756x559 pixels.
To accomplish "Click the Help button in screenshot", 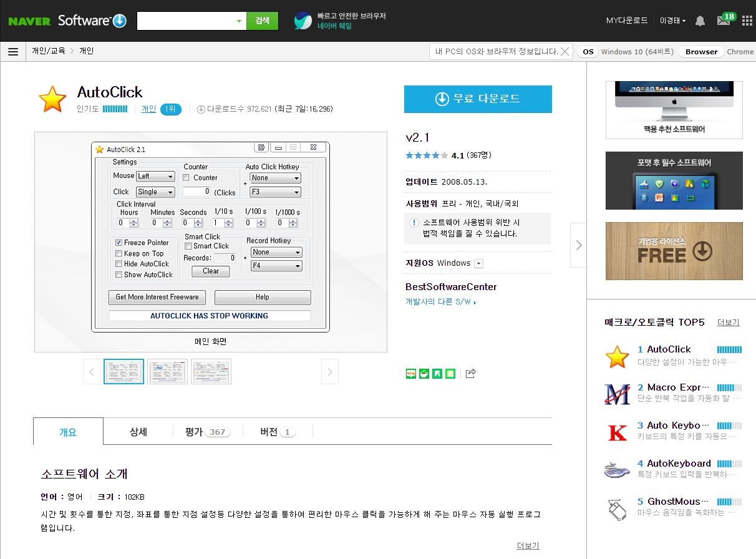I will tap(263, 297).
